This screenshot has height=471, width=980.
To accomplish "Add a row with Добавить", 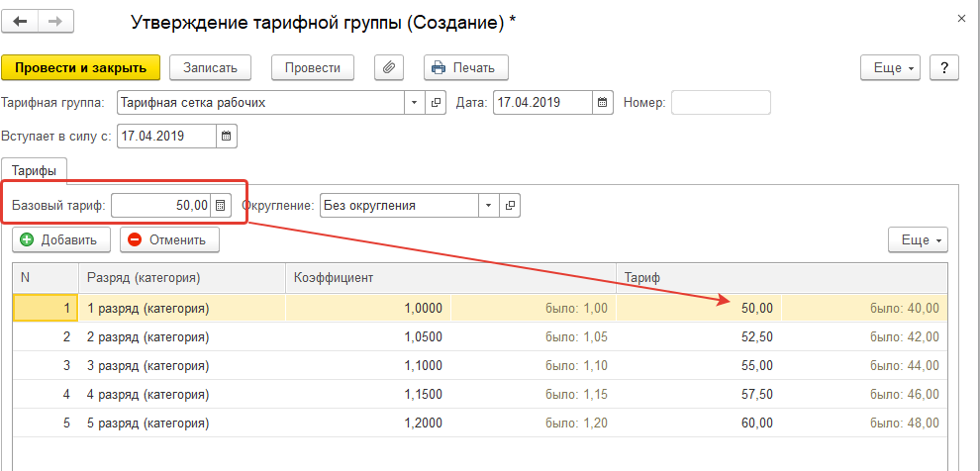I will [x=58, y=239].
